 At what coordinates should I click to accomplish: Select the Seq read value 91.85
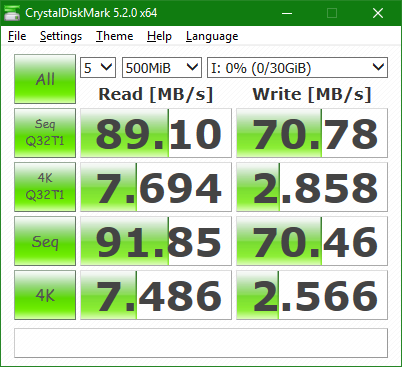point(156,241)
